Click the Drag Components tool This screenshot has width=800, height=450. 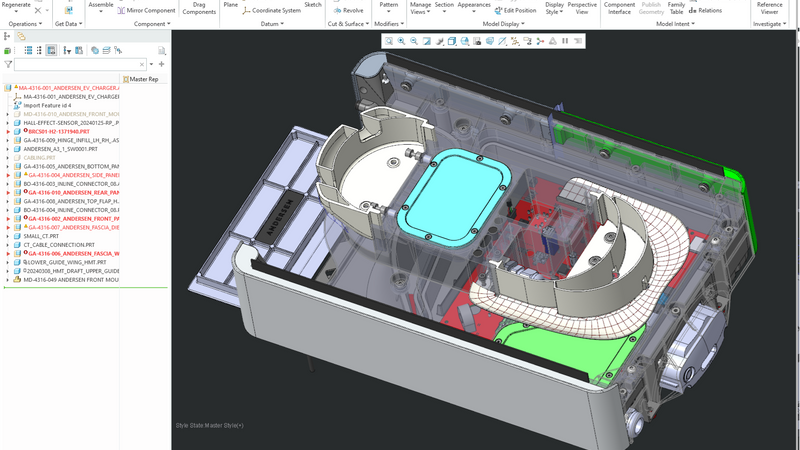[198, 7]
